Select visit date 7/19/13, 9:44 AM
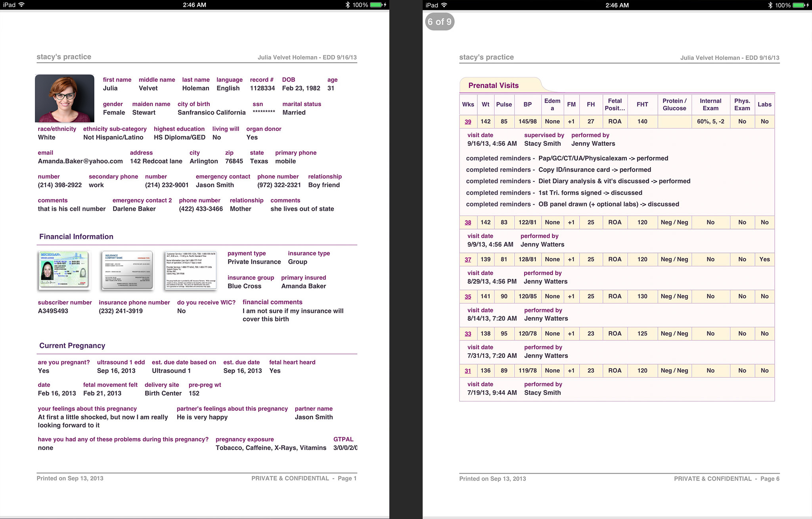Screen dimensions: 812x519 [492, 393]
